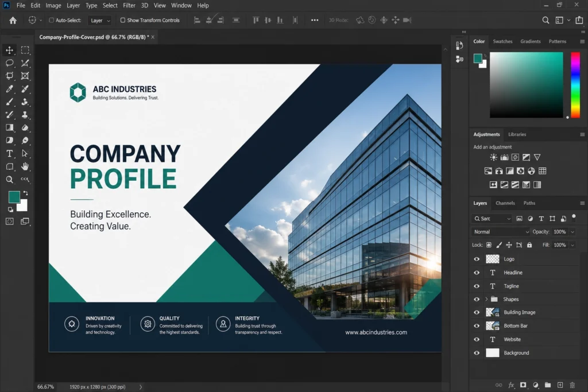Hide the Background layer
Screen dimensions: 588x392
[x=477, y=352]
